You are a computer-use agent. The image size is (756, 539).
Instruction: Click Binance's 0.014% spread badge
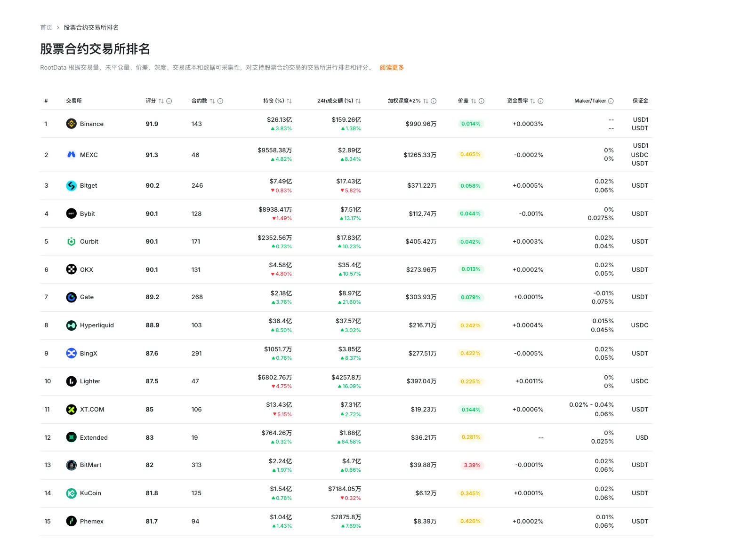pos(471,124)
